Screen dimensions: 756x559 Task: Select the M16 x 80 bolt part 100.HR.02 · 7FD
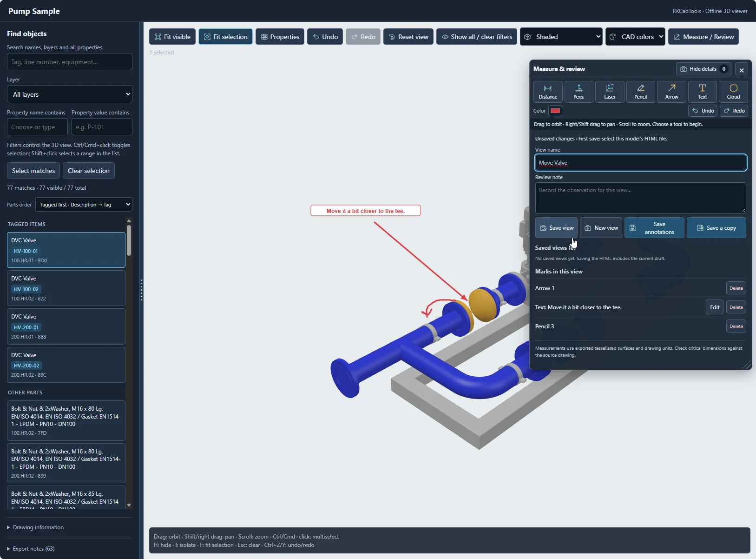coord(66,421)
